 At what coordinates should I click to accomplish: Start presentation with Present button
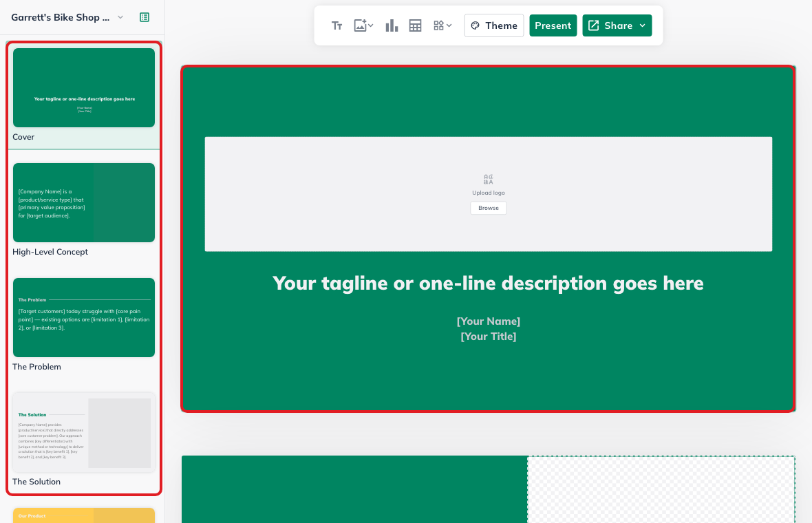[x=553, y=26]
